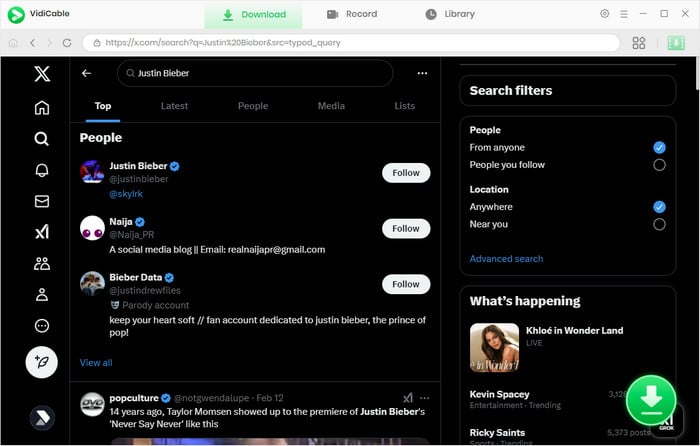Select the Lists search tab
The width and height of the screenshot is (700, 446).
point(404,106)
